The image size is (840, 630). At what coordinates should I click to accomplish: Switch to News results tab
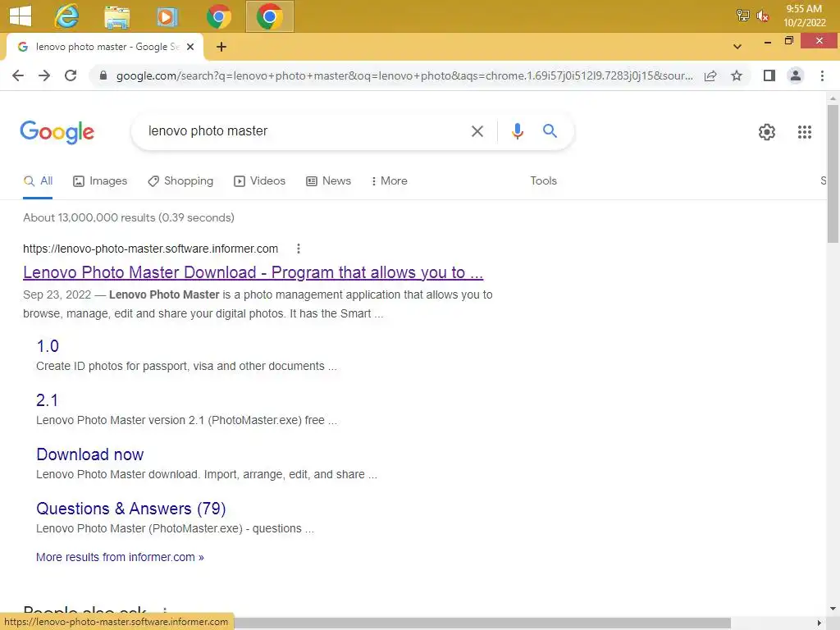tap(328, 181)
